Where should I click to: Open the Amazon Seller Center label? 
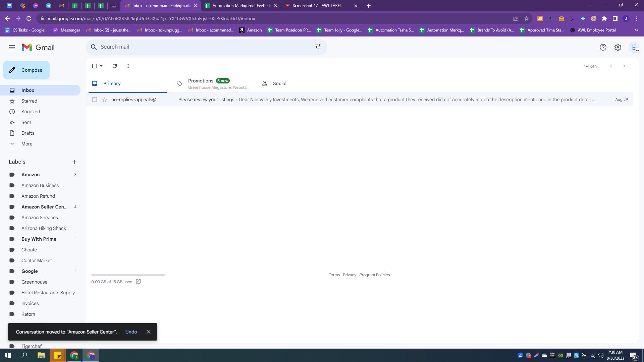[40, 207]
